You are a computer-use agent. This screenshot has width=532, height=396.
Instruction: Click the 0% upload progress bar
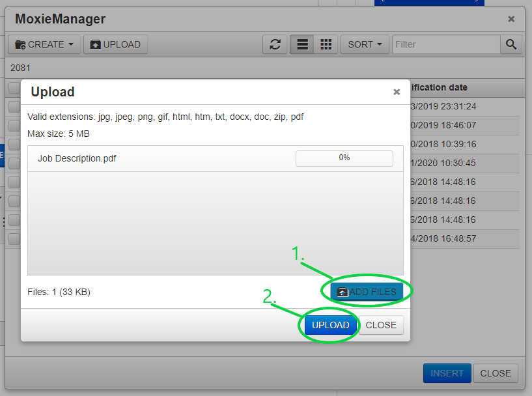[344, 158]
